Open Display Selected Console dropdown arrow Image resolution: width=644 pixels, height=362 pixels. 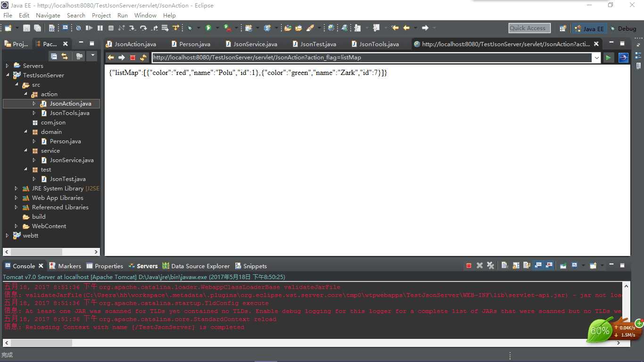(583, 266)
